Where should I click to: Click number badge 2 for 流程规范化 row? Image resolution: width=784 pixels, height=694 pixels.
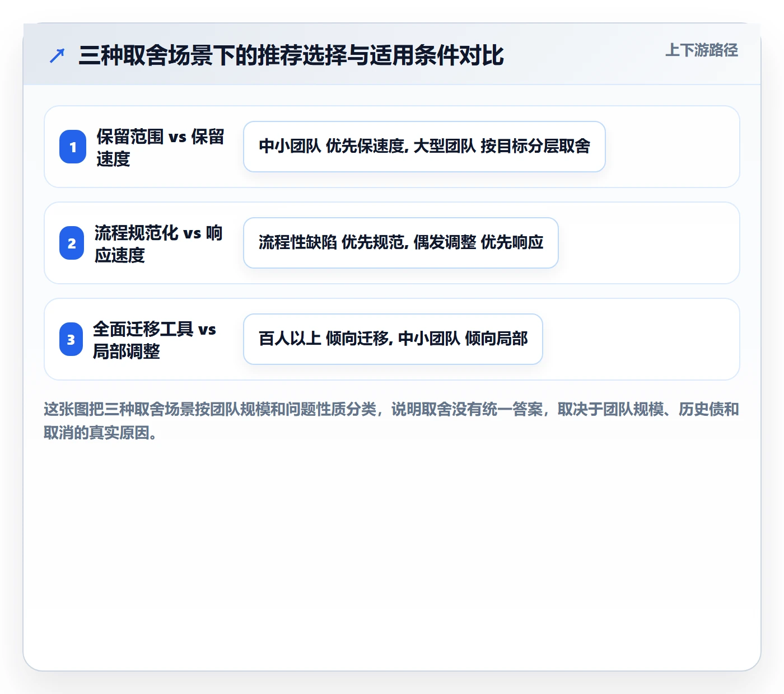click(72, 243)
